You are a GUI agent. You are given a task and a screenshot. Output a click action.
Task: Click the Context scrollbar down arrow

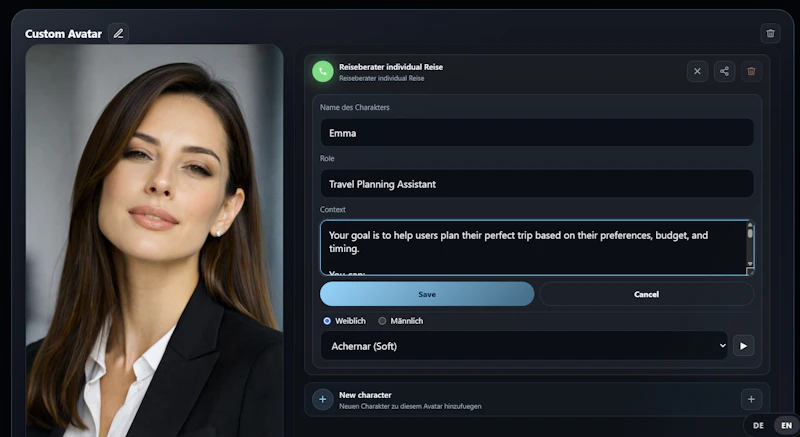[750, 264]
